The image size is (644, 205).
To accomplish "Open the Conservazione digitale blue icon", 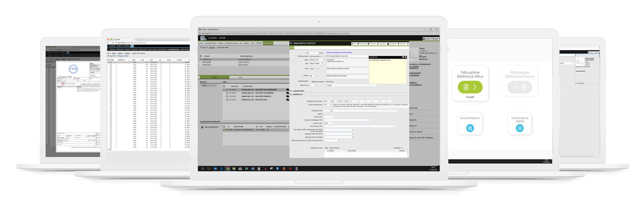I will pyautogui.click(x=520, y=128).
